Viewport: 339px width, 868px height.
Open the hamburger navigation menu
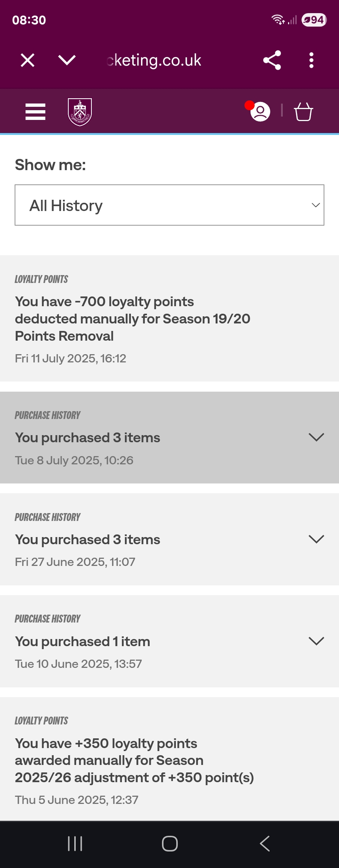pyautogui.click(x=35, y=112)
